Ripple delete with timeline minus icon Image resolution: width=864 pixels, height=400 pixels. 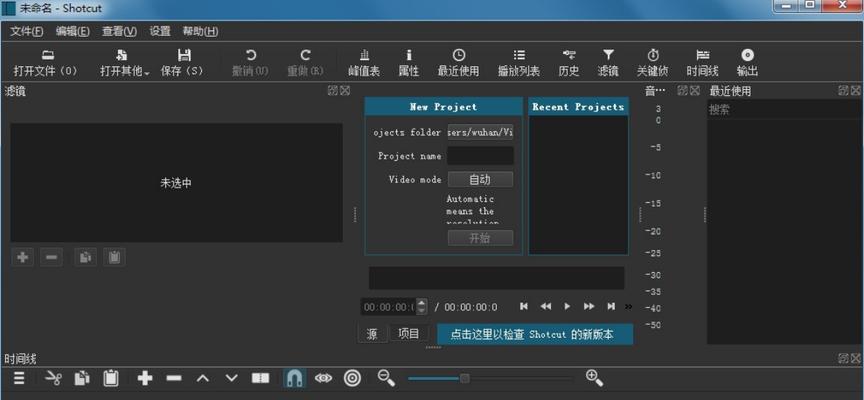174,379
